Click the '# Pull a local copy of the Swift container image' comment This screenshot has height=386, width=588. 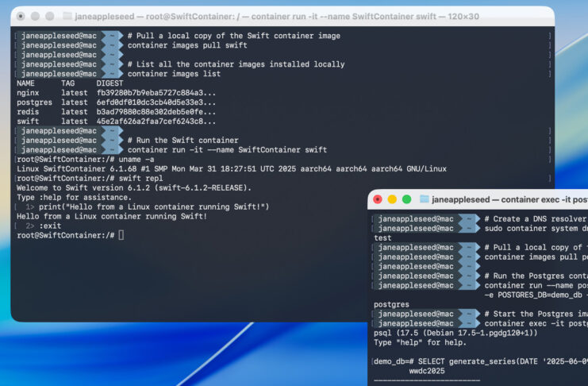(233, 36)
